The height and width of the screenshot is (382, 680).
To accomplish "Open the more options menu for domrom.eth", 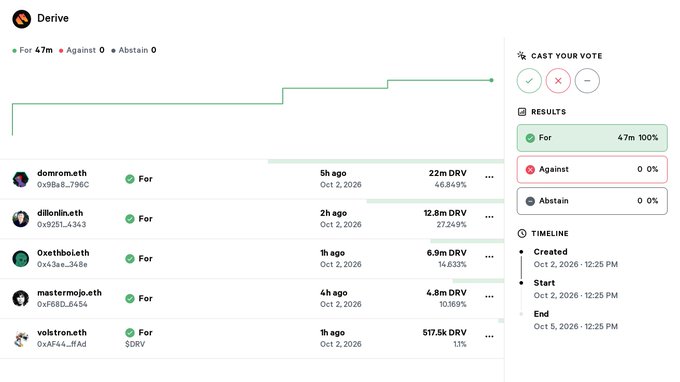I will pos(489,177).
